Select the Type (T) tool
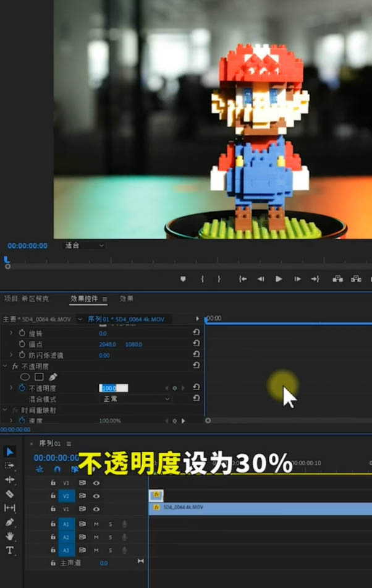Image resolution: width=372 pixels, height=588 pixels. [x=9, y=550]
